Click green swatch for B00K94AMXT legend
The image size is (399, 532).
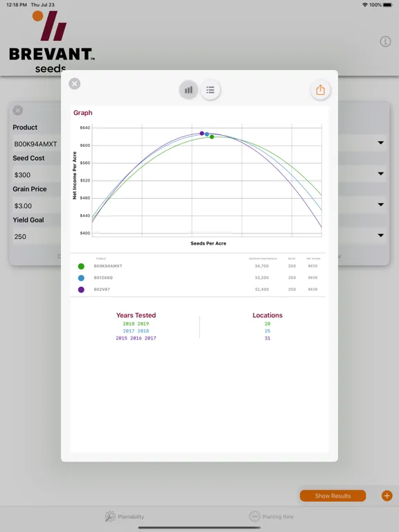(x=81, y=266)
